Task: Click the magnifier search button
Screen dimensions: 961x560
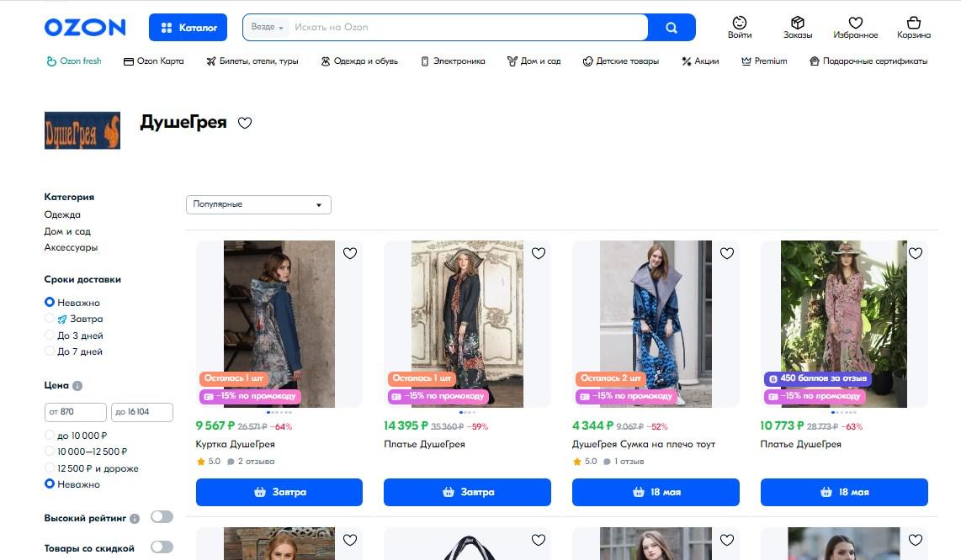Action: (672, 28)
